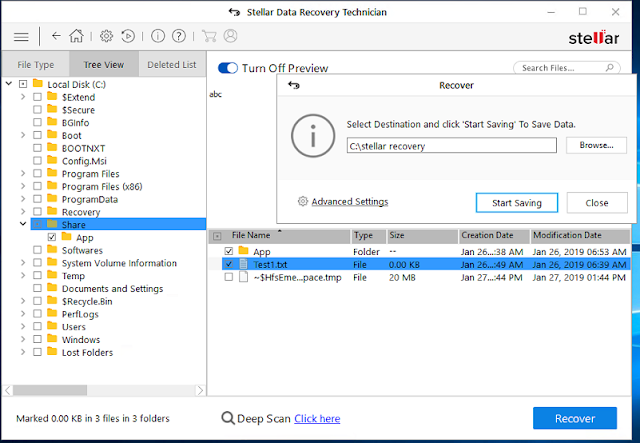Click the shopping cart icon
The width and height of the screenshot is (640, 443).
click(x=209, y=36)
